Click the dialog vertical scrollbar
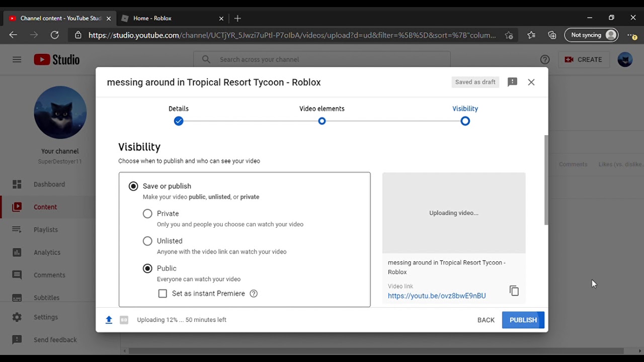The width and height of the screenshot is (644, 362). pos(546,180)
